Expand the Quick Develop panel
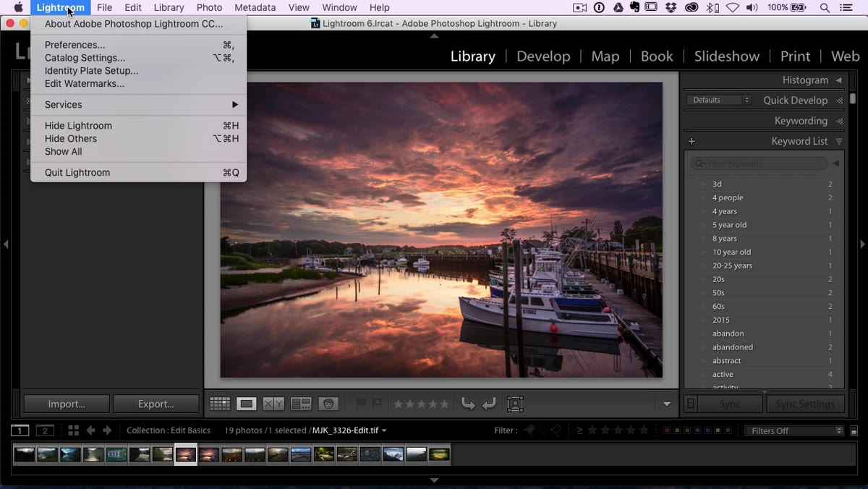This screenshot has width=868, height=489. [839, 101]
